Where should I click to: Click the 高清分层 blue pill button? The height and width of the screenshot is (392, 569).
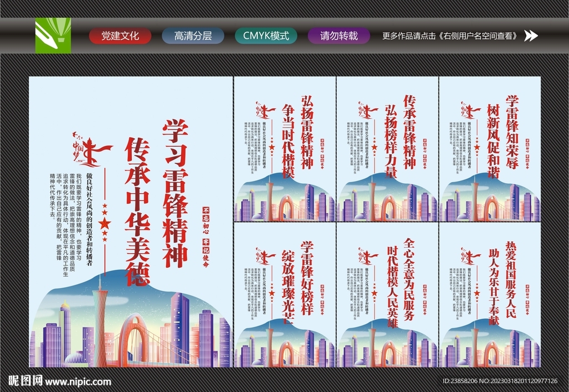[x=193, y=36]
